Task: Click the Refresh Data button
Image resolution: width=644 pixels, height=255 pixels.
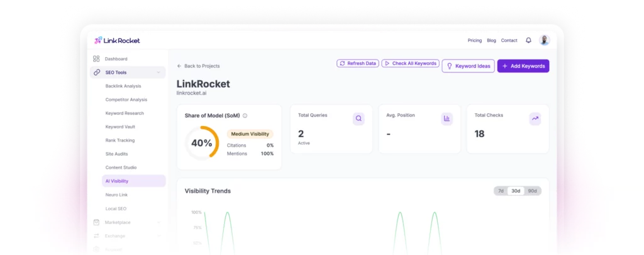Action: pyautogui.click(x=358, y=64)
